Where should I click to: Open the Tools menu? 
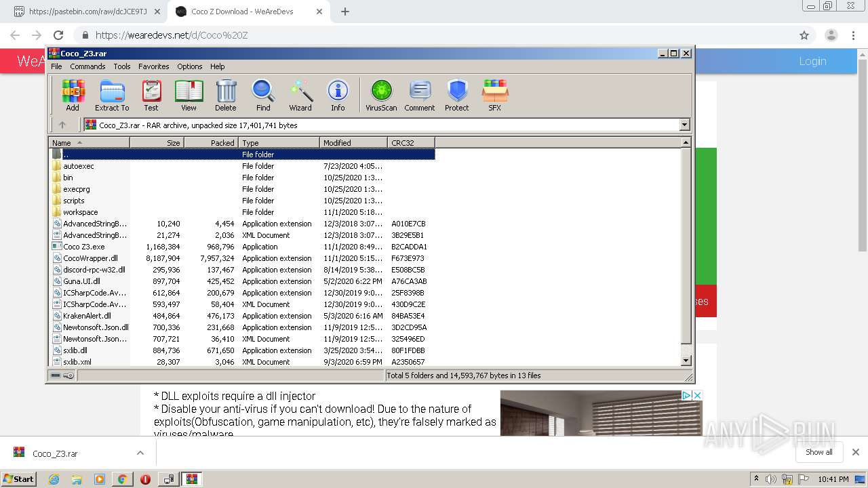pyautogui.click(x=122, y=66)
